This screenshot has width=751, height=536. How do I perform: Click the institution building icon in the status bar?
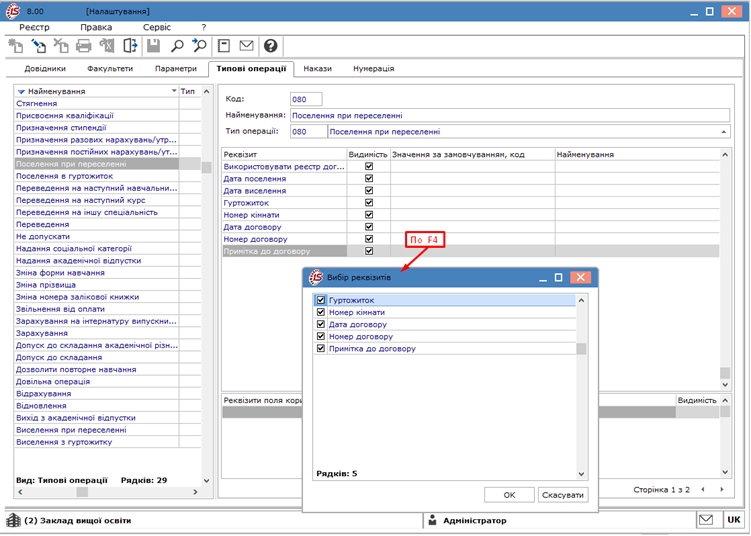[13, 520]
